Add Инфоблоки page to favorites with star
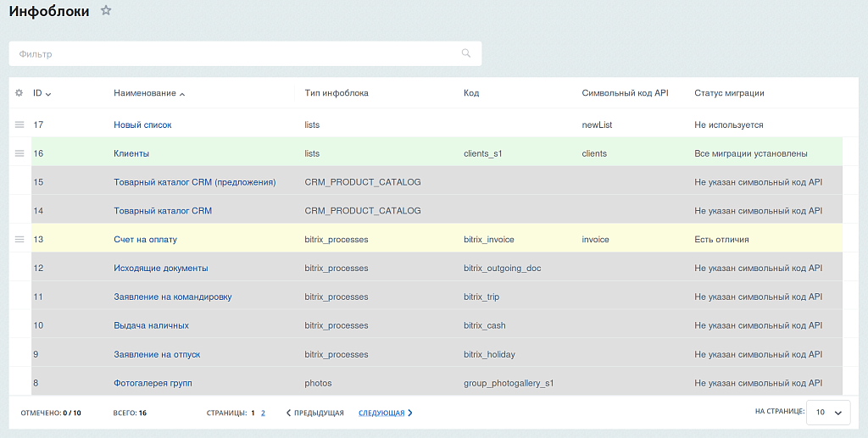The image size is (868, 438). coord(106,10)
